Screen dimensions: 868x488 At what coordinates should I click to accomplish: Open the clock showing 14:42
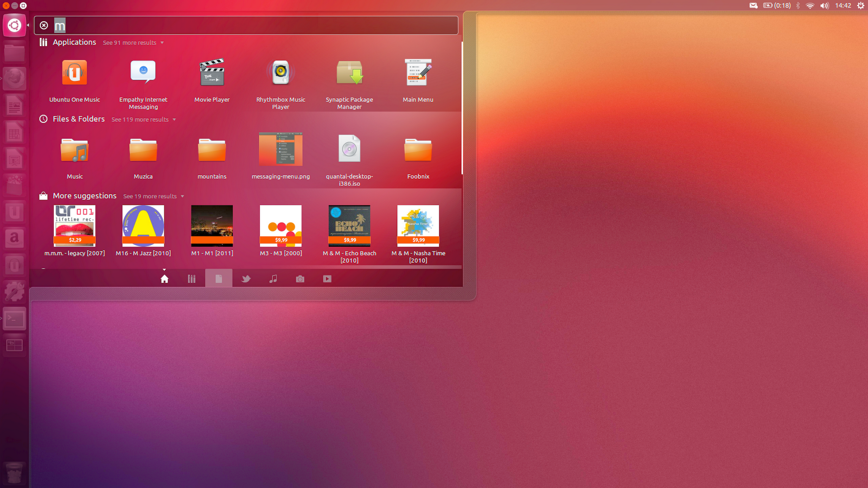843,5
